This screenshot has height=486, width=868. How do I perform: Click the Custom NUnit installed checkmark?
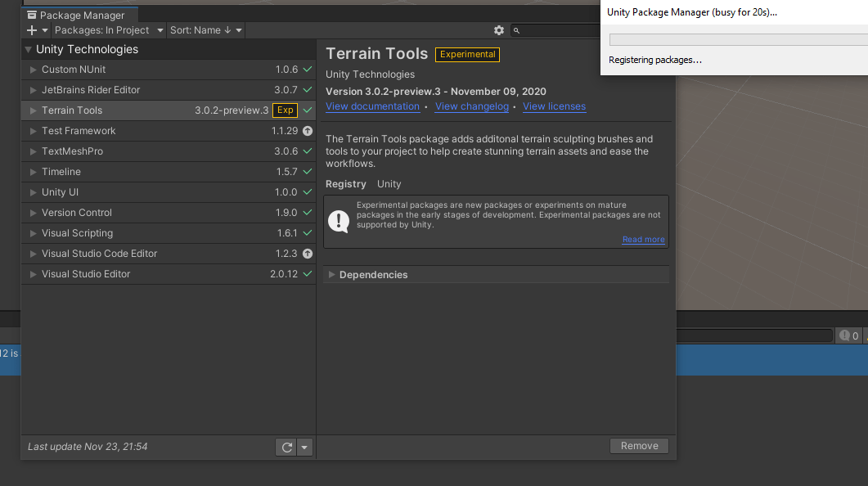[308, 70]
